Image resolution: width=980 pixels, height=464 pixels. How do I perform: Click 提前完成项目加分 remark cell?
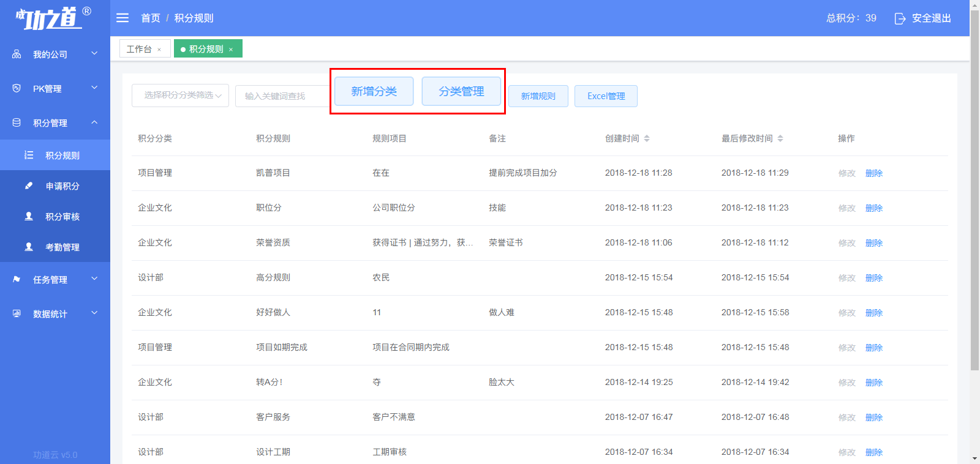pos(523,173)
